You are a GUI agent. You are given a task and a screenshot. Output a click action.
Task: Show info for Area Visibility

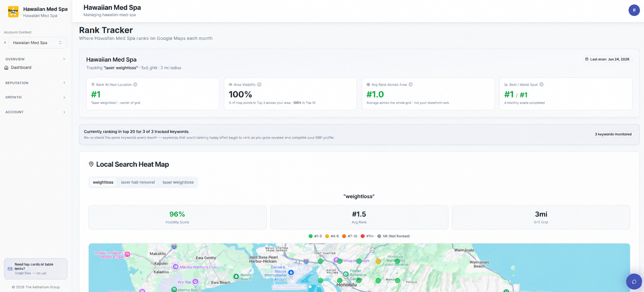(x=259, y=84)
